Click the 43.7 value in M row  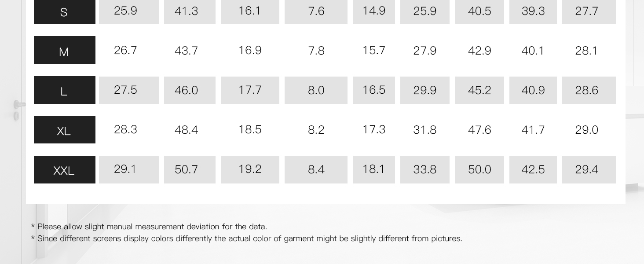point(187,51)
